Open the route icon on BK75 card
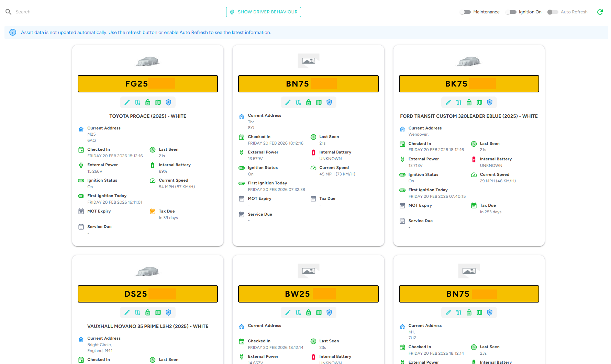Viewport: 611px width, 364px height. pos(459,102)
